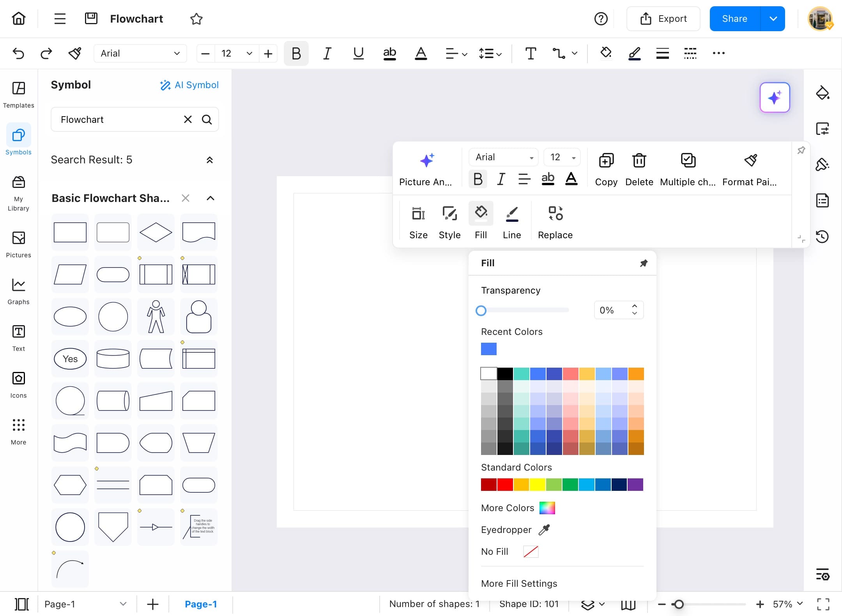The image size is (842, 616).
Task: Toggle bold in the main toolbar
Action: point(296,53)
